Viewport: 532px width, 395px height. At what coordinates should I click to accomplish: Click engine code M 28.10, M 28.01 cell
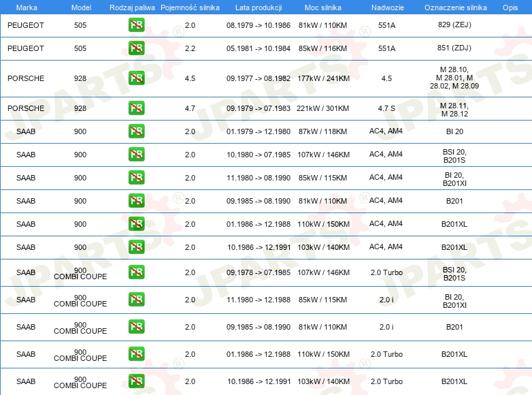coord(454,78)
